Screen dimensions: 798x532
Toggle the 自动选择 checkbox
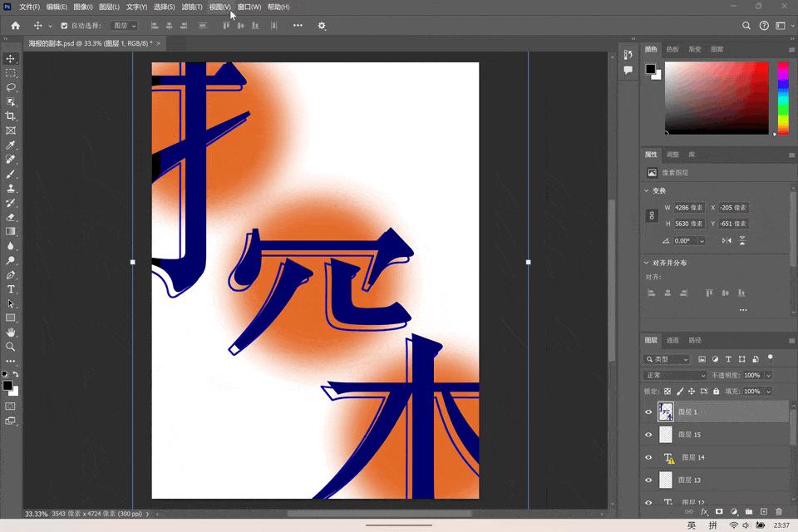pyautogui.click(x=65, y=26)
